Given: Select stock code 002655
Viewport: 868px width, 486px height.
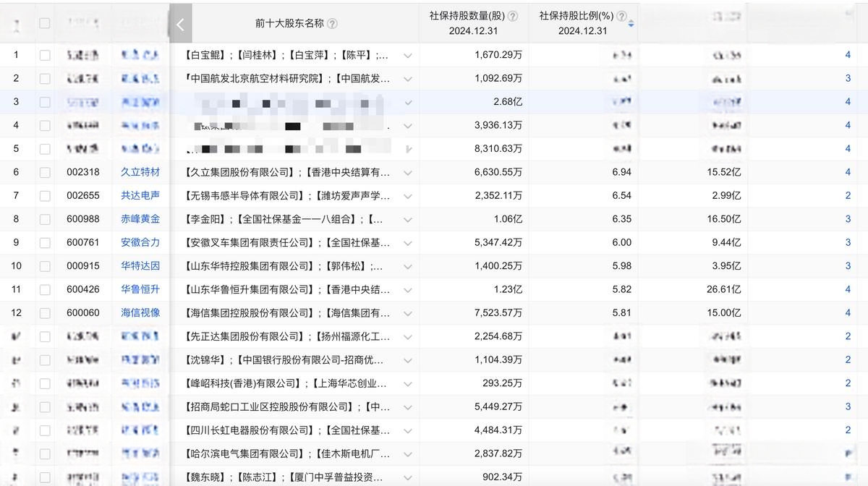Looking at the screenshot, I should [83, 195].
